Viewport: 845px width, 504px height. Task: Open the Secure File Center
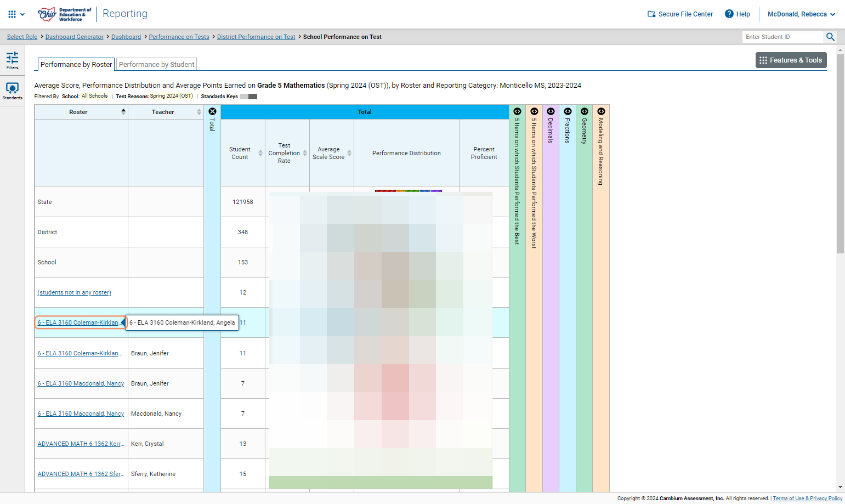[680, 14]
